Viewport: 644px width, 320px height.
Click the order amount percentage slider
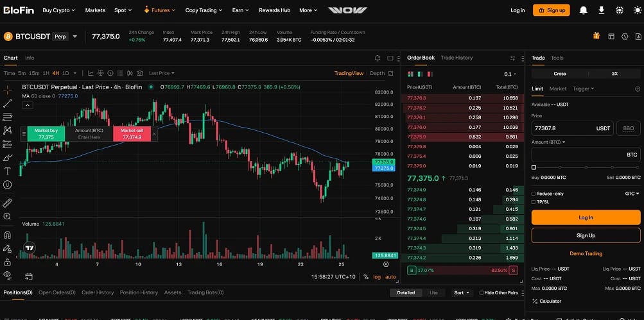point(586,167)
